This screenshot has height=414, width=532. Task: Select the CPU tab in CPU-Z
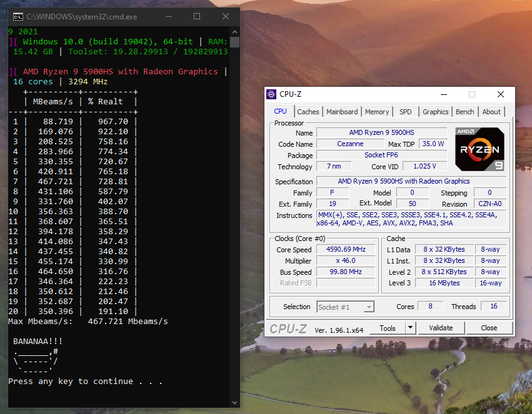point(280,111)
